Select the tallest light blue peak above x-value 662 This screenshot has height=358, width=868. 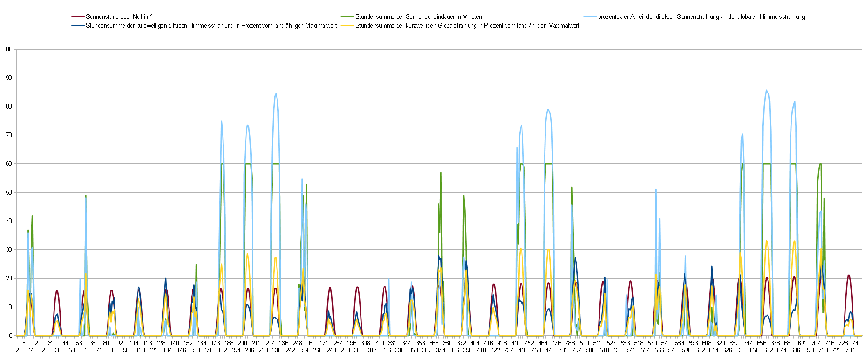(x=766, y=90)
